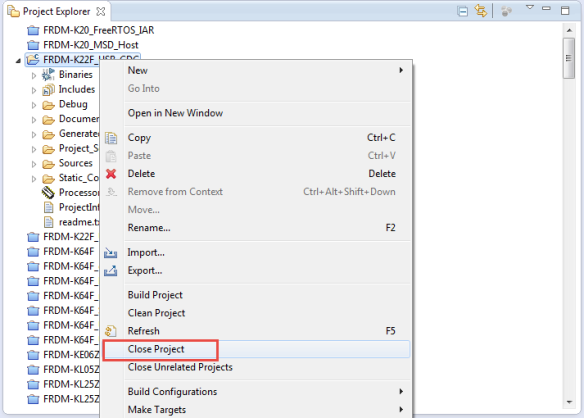This screenshot has height=418, width=584.
Task: Click the FRDM-KE06Z project folder icon
Action: 33,355
